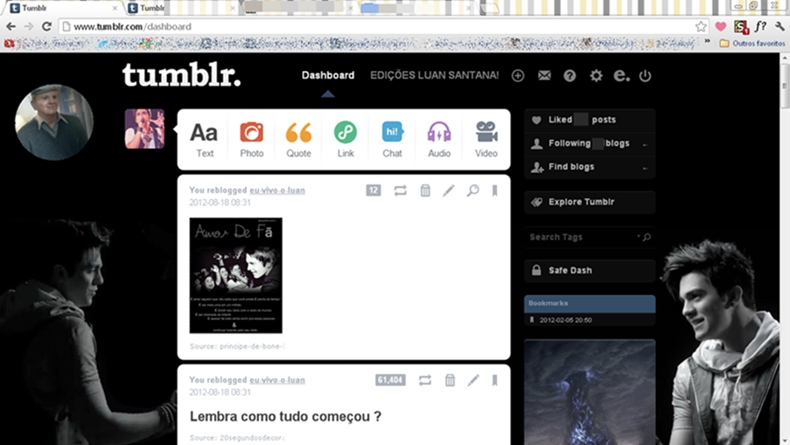The height and width of the screenshot is (445, 790).
Task: Expand the Find blogs arrow
Action: pos(645,168)
